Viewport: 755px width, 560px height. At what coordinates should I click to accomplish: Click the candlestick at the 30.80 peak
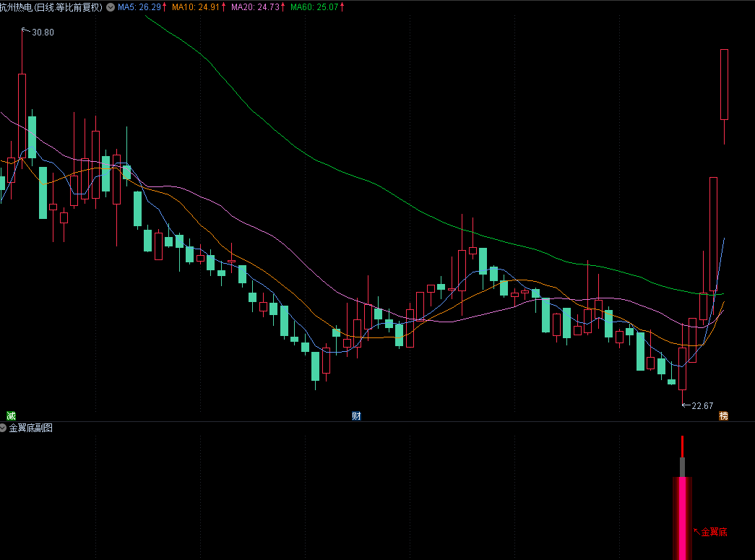coord(22,116)
